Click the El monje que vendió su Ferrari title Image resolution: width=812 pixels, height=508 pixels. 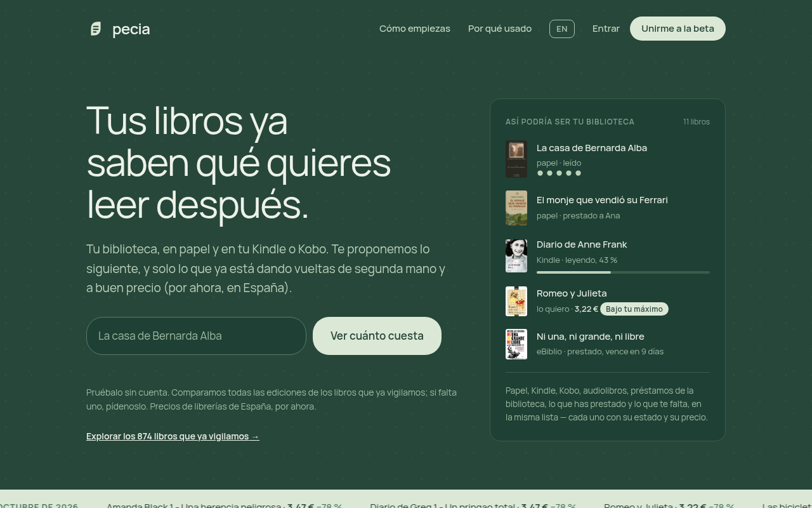point(602,200)
